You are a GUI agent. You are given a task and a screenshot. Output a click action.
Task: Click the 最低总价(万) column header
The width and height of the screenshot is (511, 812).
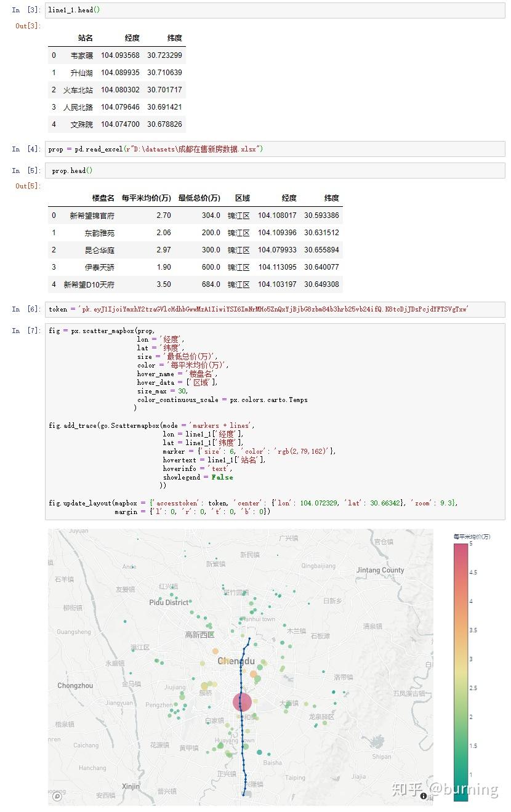199,198
